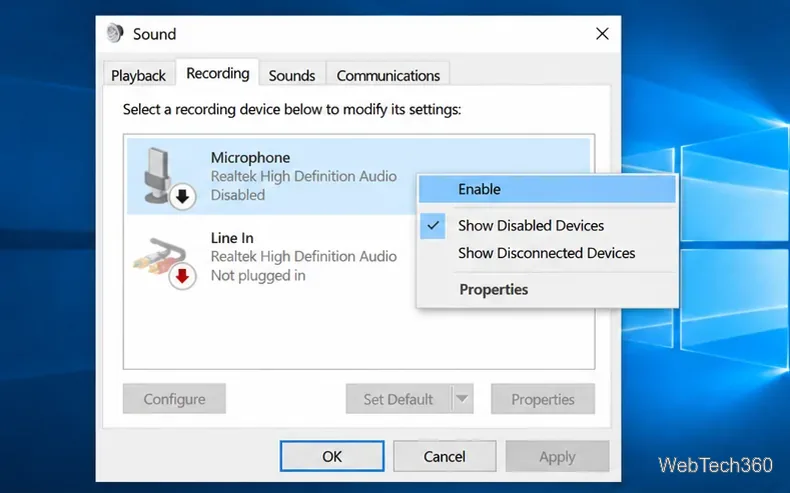The width and height of the screenshot is (790, 493).
Task: Click 'Realtek High Definition Audio' under Microphone
Action: (304, 176)
